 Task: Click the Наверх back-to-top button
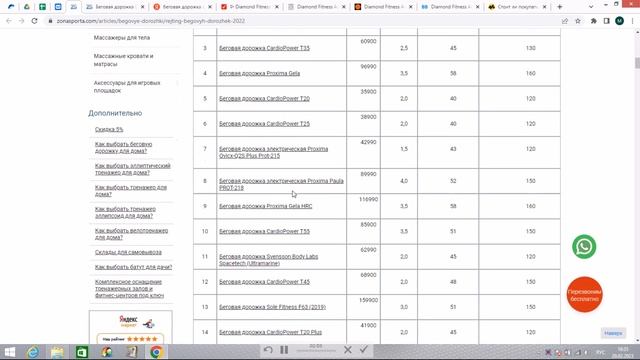[x=613, y=333]
